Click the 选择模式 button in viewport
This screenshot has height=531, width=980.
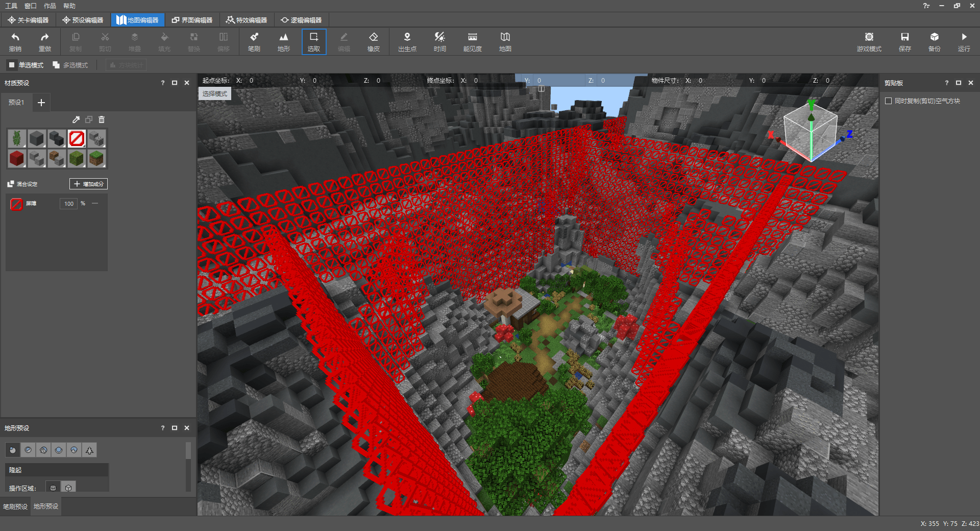tap(214, 93)
